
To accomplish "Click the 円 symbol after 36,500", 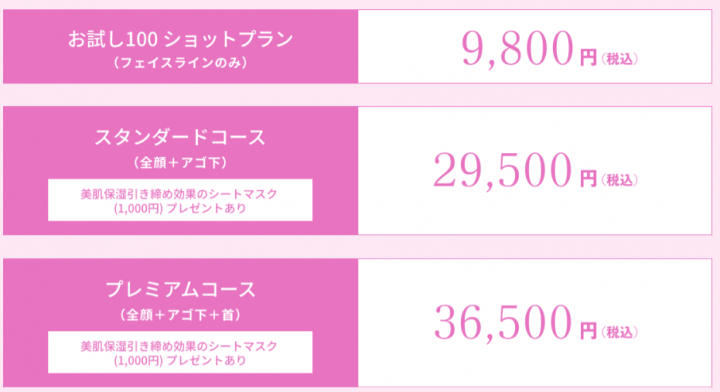I will point(588,331).
